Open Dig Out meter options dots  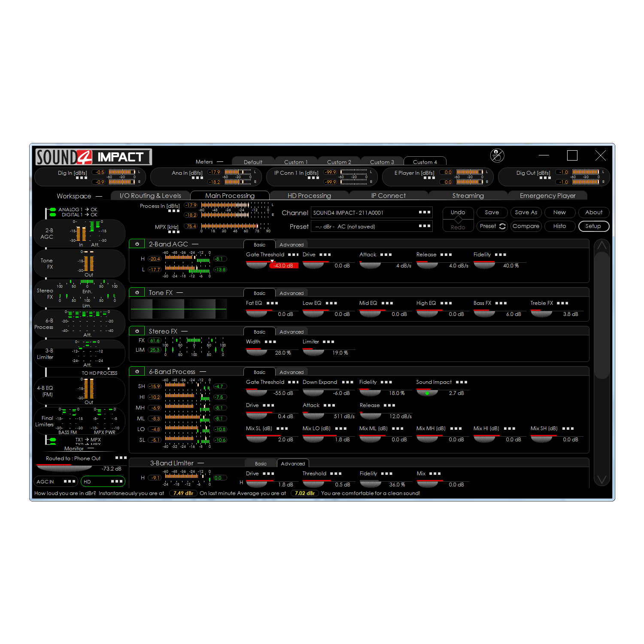click(545, 178)
